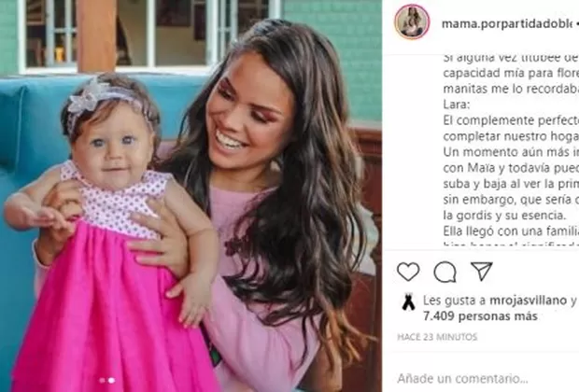
Task: Click the caption text mentioning Lara
Action: click(x=457, y=105)
